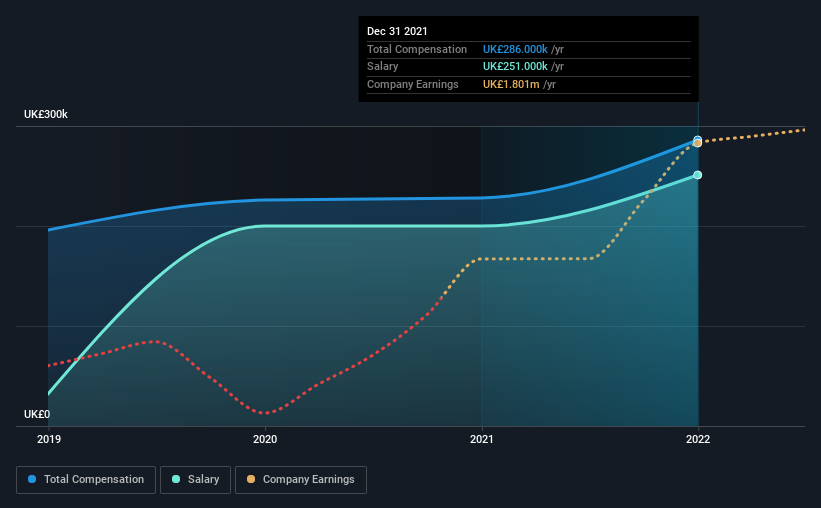The width and height of the screenshot is (821, 508).
Task: Click the Total Compensation tooltip row label
Action: click(417, 49)
